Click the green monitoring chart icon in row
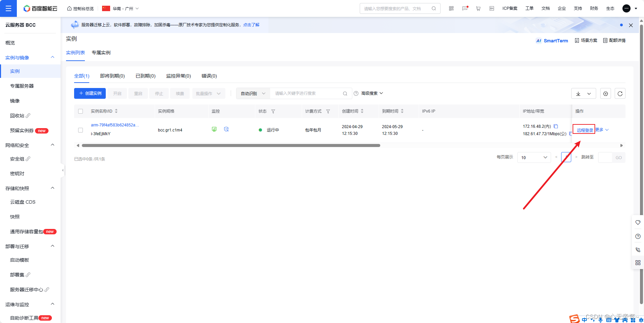Viewport: 644px width, 323px height. pos(214,129)
